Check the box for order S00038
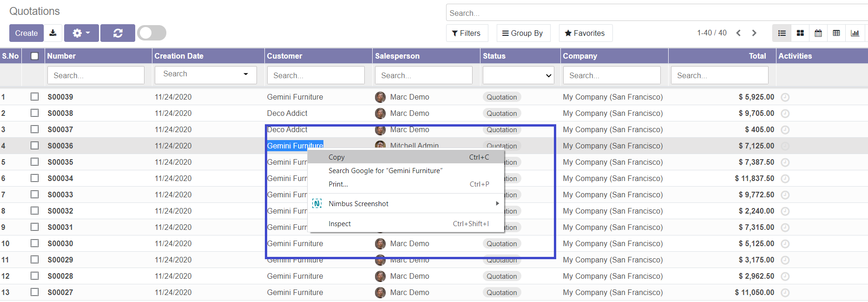Viewport: 868px width, 302px height. pos(34,113)
